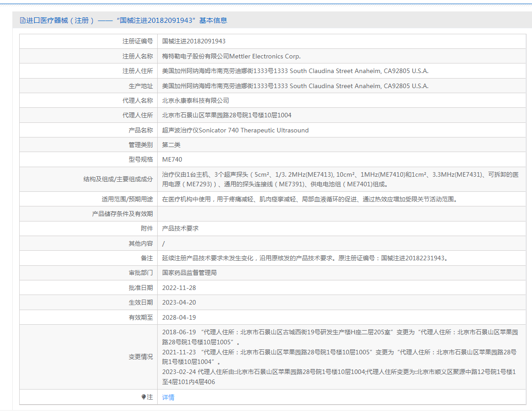Click the label 注册人名称
Image resolution: width=532 pixels, height=411 pixels.
(138, 56)
